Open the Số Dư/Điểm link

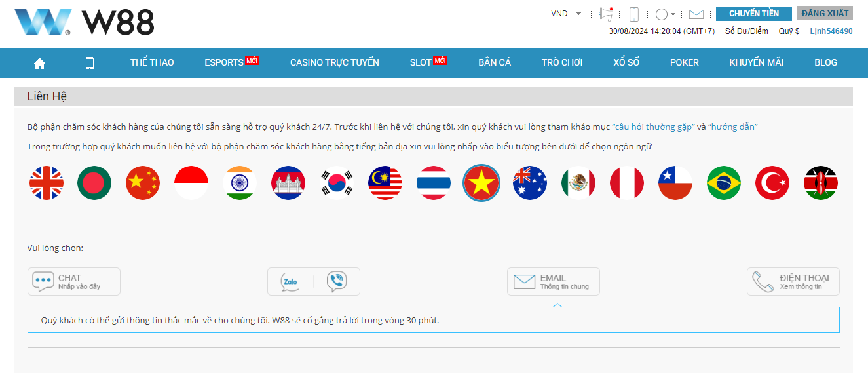pos(747,31)
